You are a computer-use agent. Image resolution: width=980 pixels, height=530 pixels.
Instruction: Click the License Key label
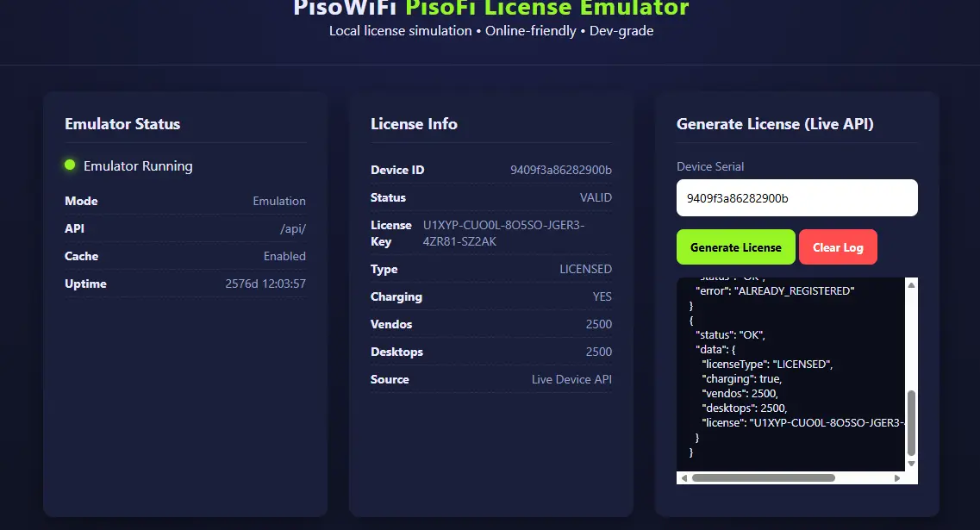(391, 234)
